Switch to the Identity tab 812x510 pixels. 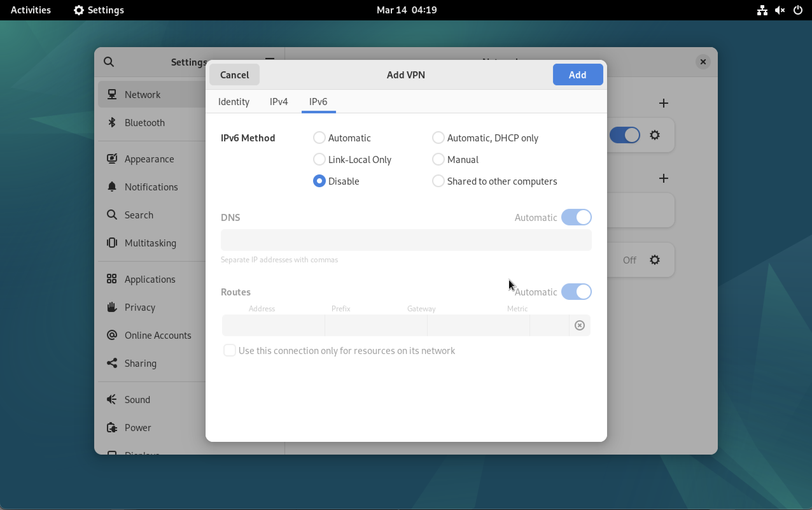click(x=234, y=102)
